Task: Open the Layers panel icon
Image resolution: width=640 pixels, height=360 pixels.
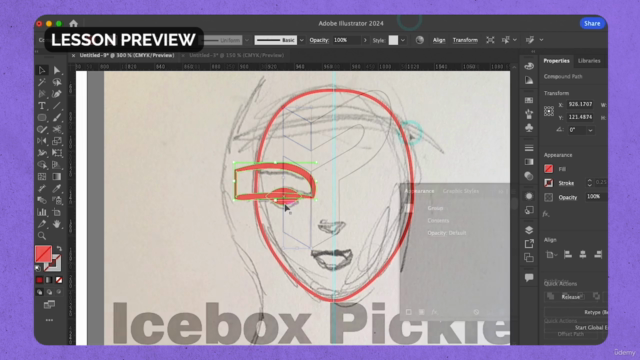Action: (529, 230)
